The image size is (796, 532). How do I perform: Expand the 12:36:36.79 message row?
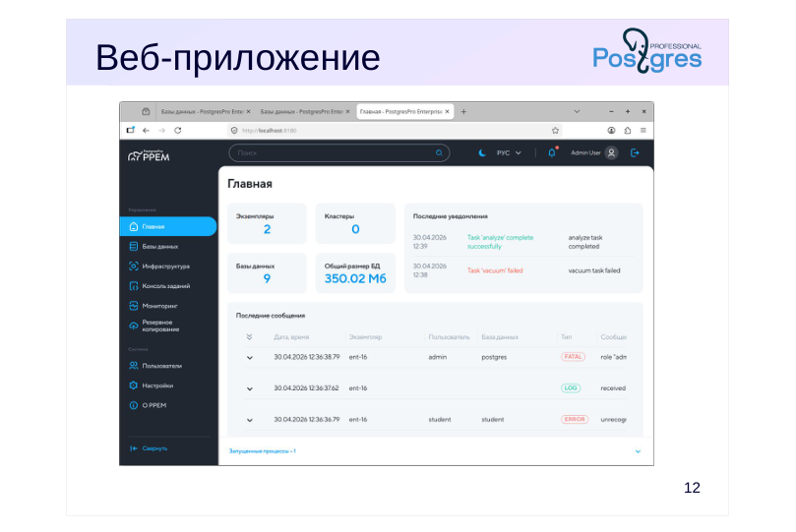[x=250, y=420]
